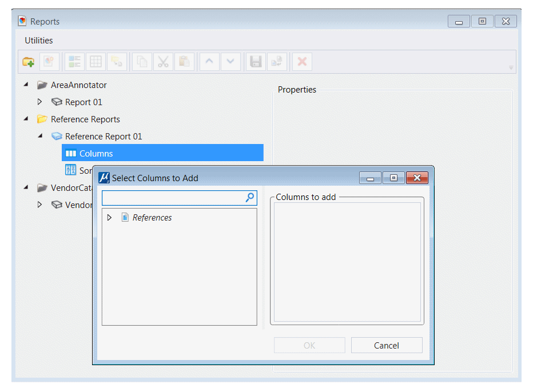Expand the References node in dialog
Image resolution: width=533 pixels, height=392 pixels.
click(x=109, y=217)
